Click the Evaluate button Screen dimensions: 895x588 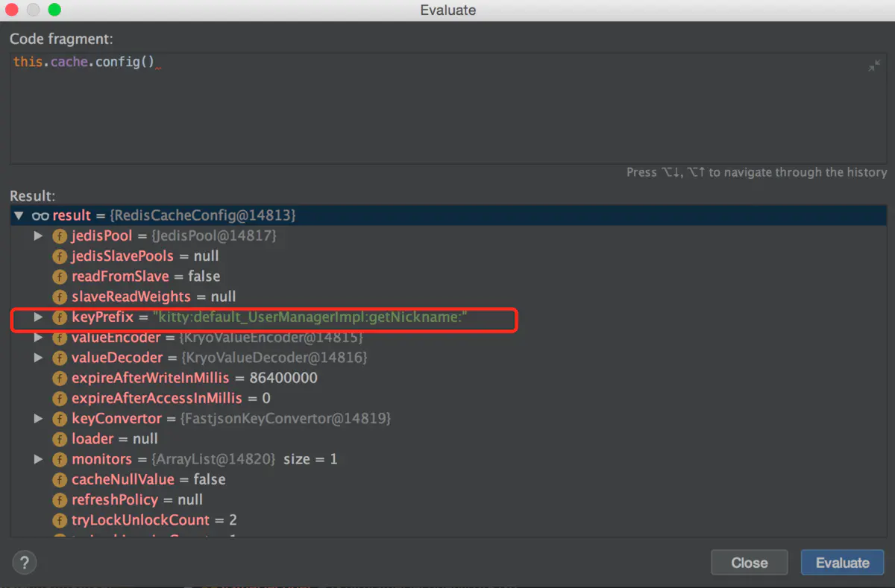pyautogui.click(x=842, y=563)
